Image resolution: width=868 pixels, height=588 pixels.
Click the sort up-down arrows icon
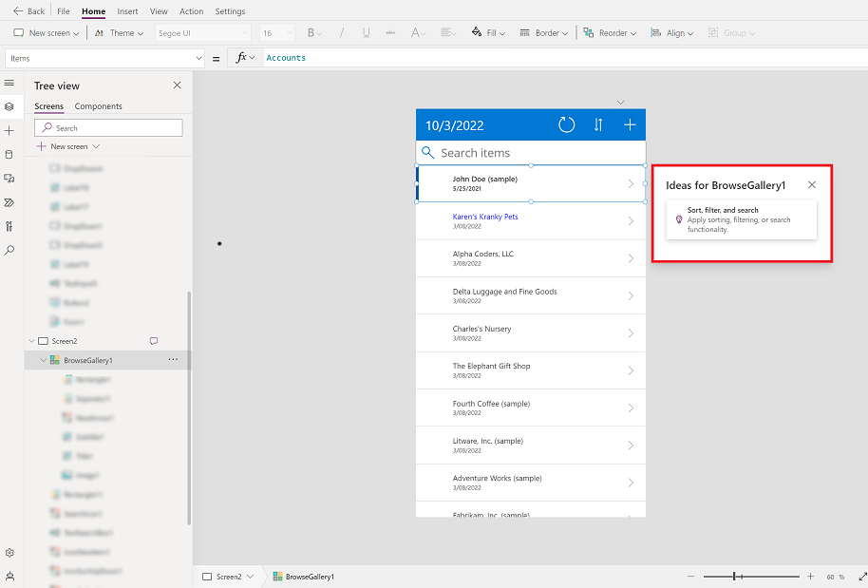click(598, 124)
